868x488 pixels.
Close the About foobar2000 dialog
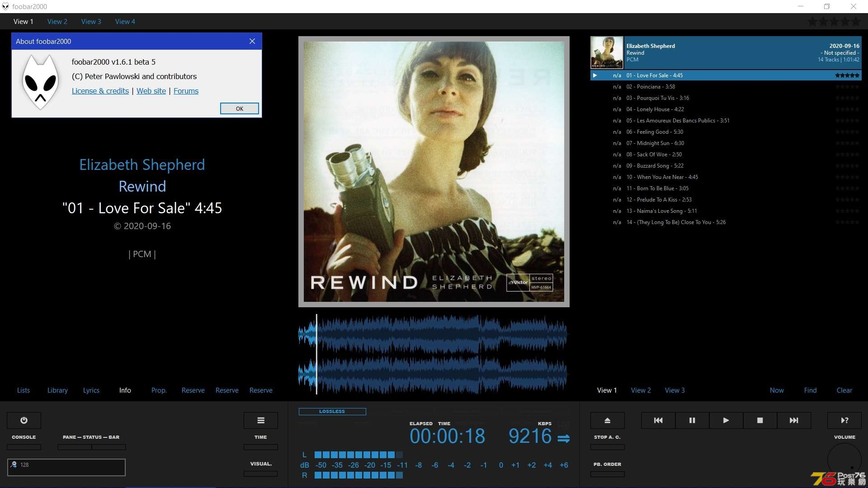(x=252, y=41)
